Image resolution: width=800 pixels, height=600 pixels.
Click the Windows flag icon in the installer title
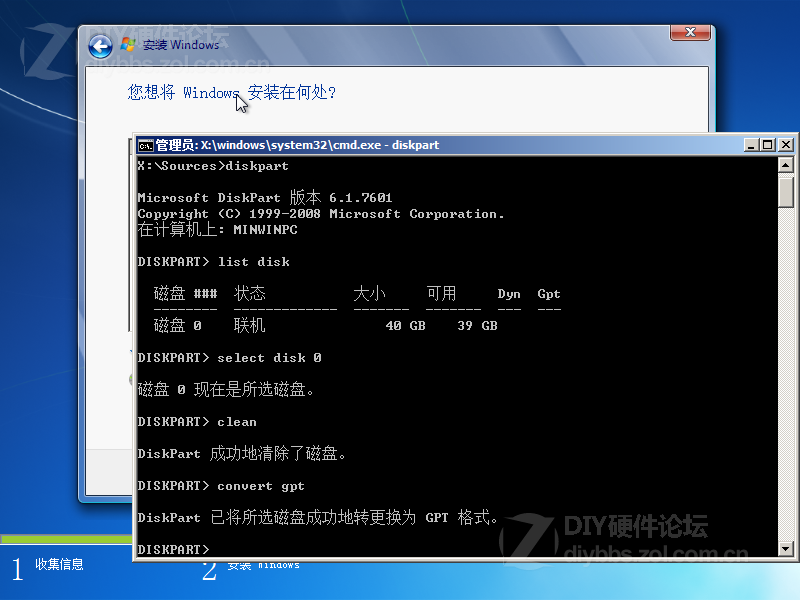click(x=128, y=45)
